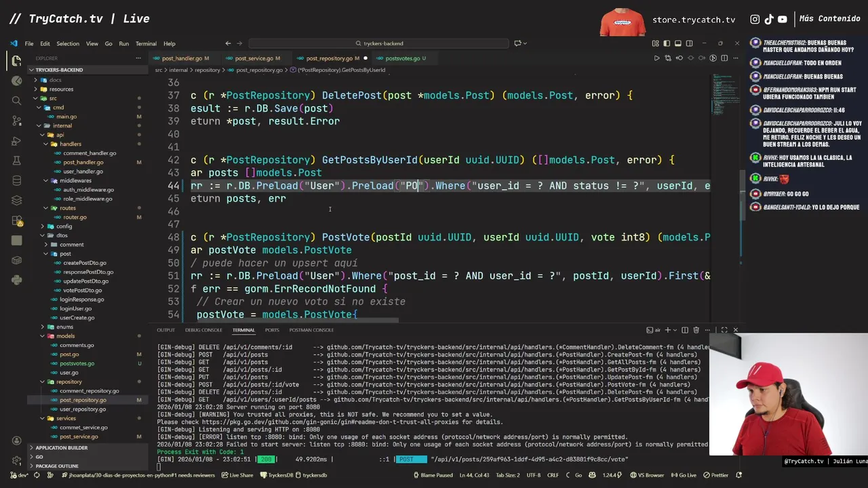Click the Live Share status bar button
This screenshot has height=488, width=868.
237,475
